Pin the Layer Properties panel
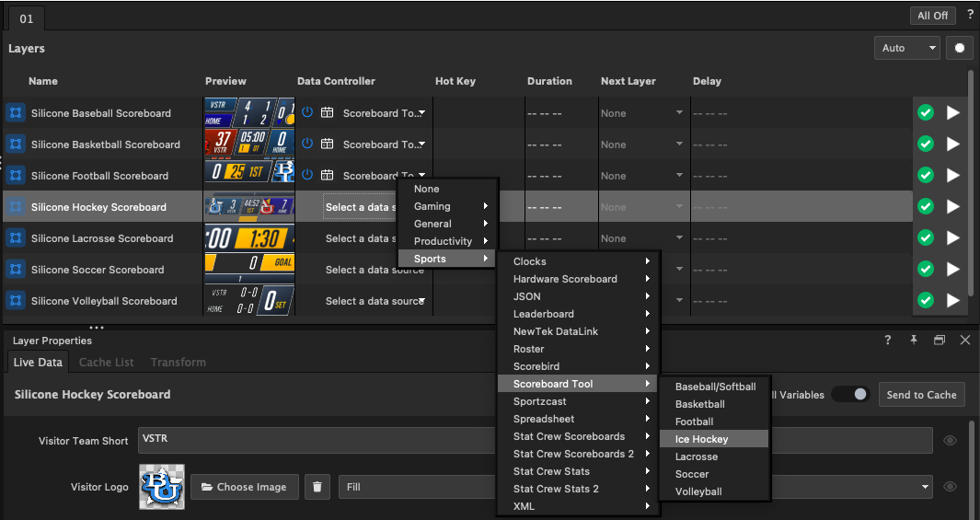 point(914,340)
